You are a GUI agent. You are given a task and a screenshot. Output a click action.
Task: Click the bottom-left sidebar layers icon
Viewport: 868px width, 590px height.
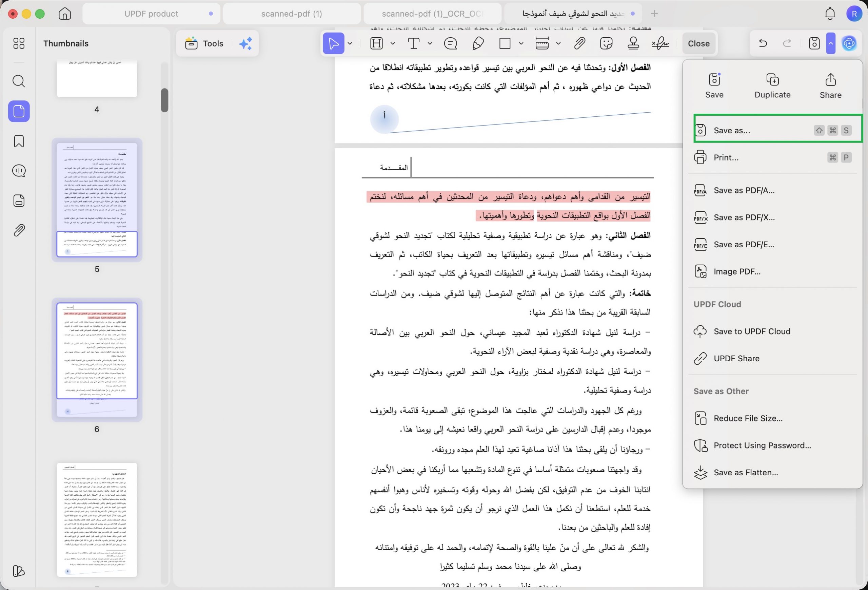19,571
